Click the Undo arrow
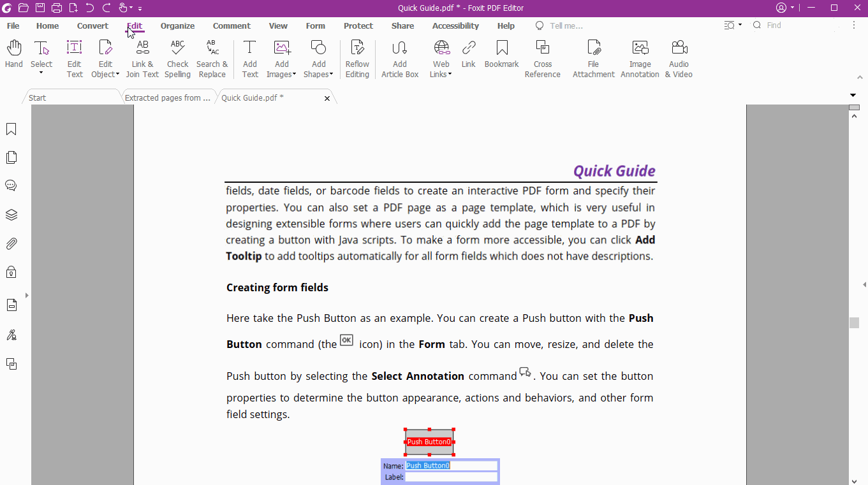868x485 pixels. point(90,8)
